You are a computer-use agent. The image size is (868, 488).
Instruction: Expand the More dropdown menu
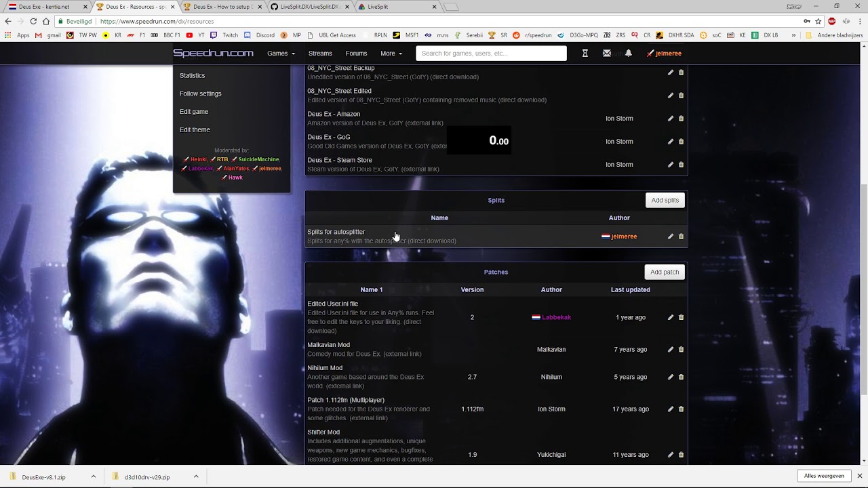[391, 54]
